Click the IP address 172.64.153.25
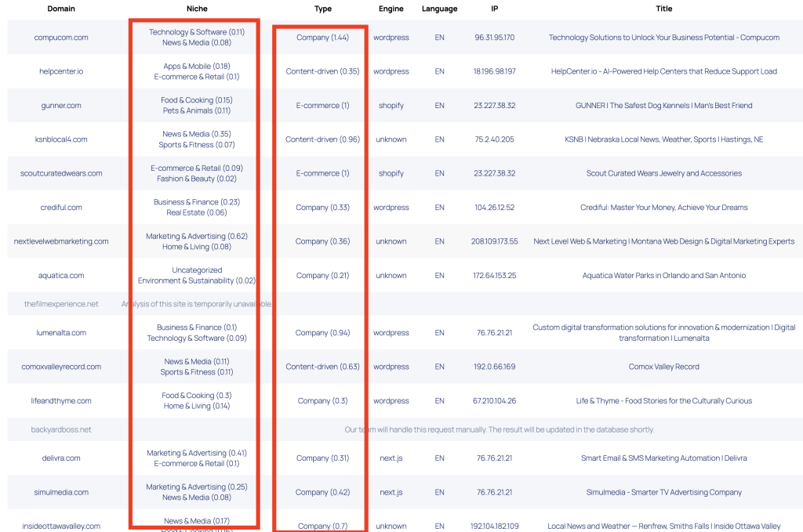The width and height of the screenshot is (803, 532). coord(494,275)
